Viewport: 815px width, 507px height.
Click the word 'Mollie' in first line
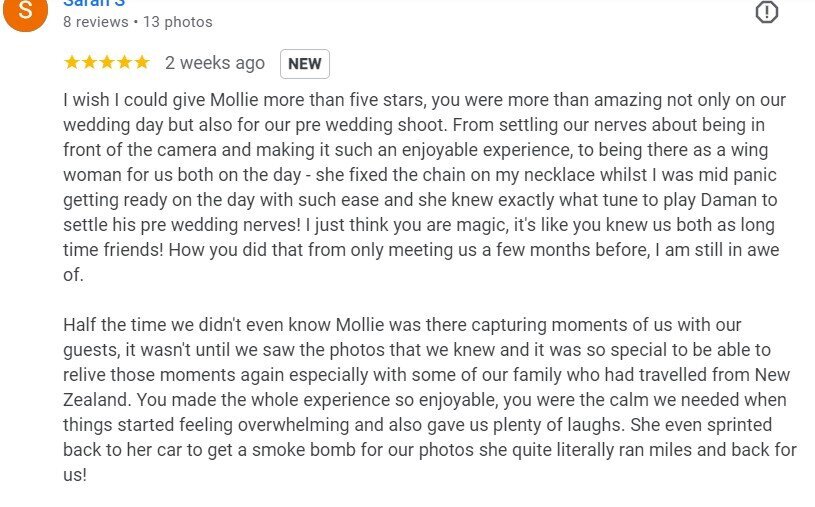pyautogui.click(x=234, y=99)
